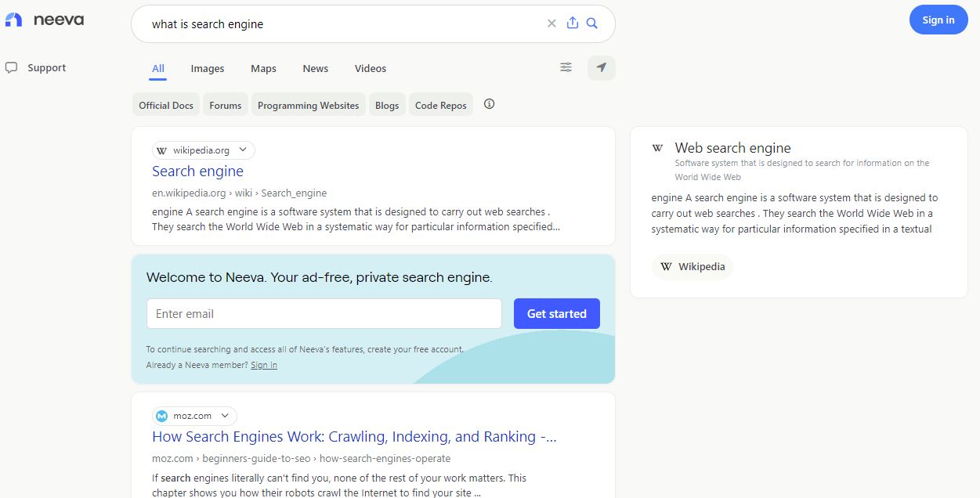Screen dimensions: 980x498
Task: Click the moz.com result snippet text
Action: pos(339,485)
